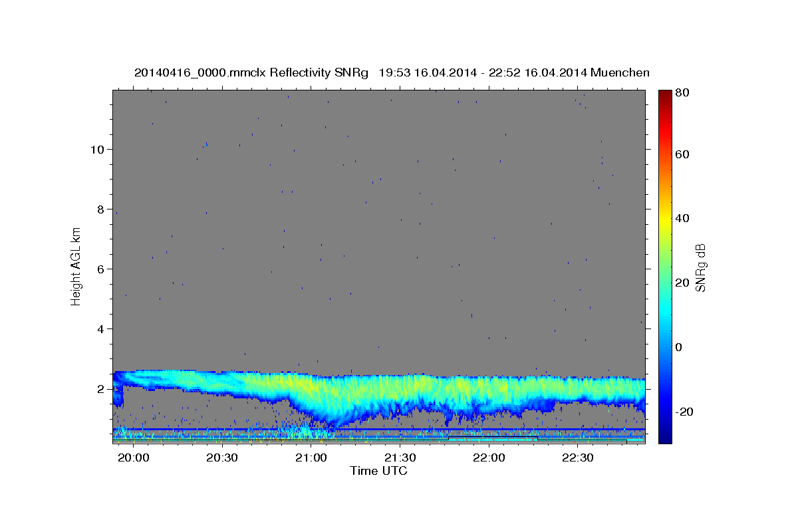The height and width of the screenshot is (532, 798).
Task: Click the '21:00' time axis label
Action: click(311, 458)
